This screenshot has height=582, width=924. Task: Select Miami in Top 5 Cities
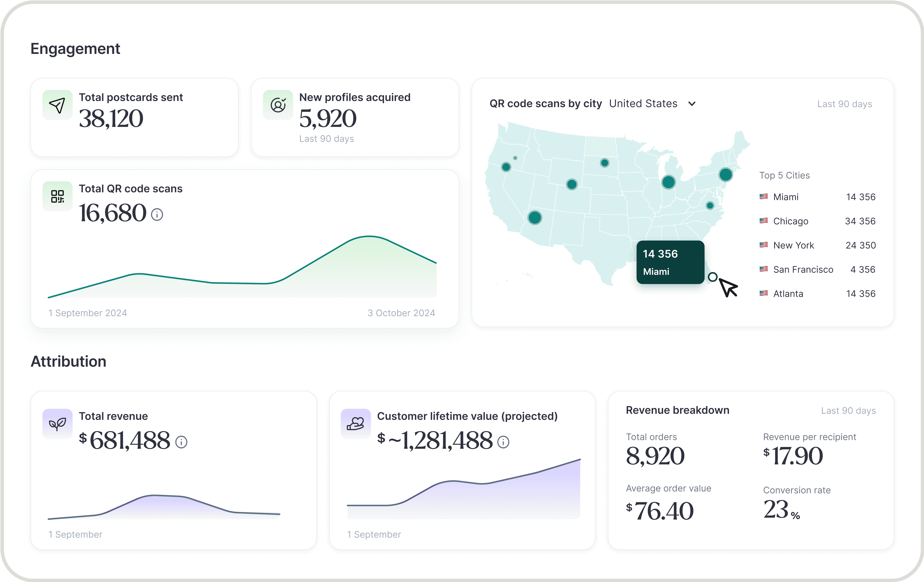click(x=785, y=197)
